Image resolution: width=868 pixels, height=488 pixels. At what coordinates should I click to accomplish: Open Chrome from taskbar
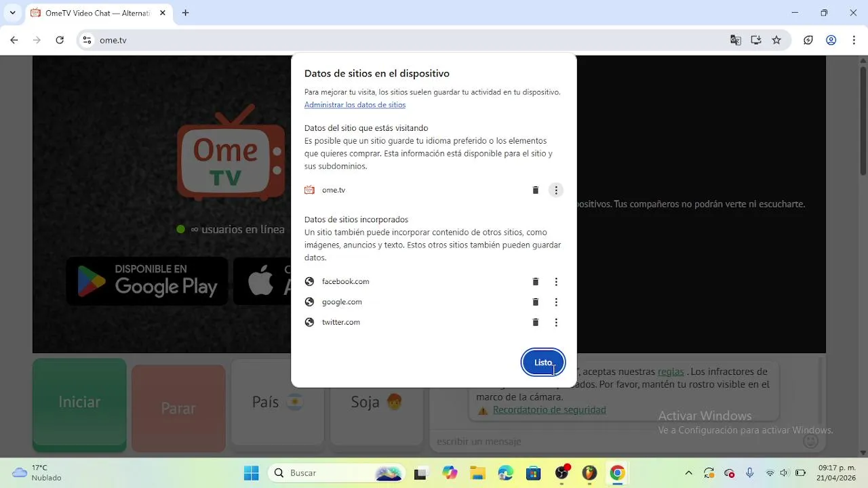pos(617,473)
